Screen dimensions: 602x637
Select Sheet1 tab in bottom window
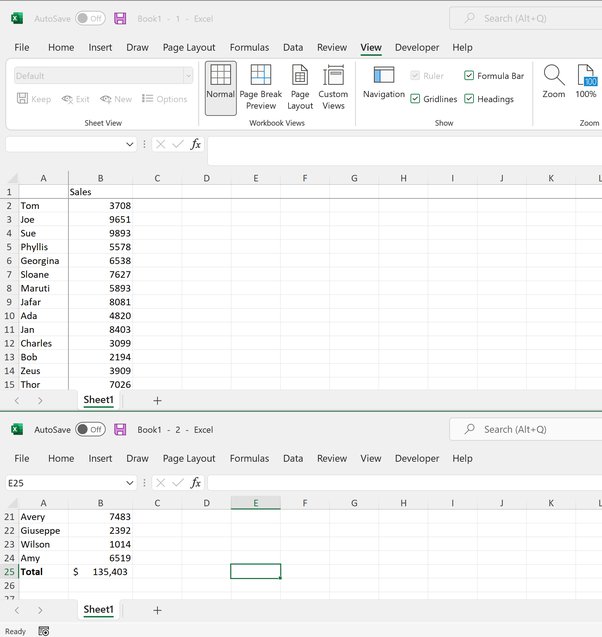coord(98,610)
